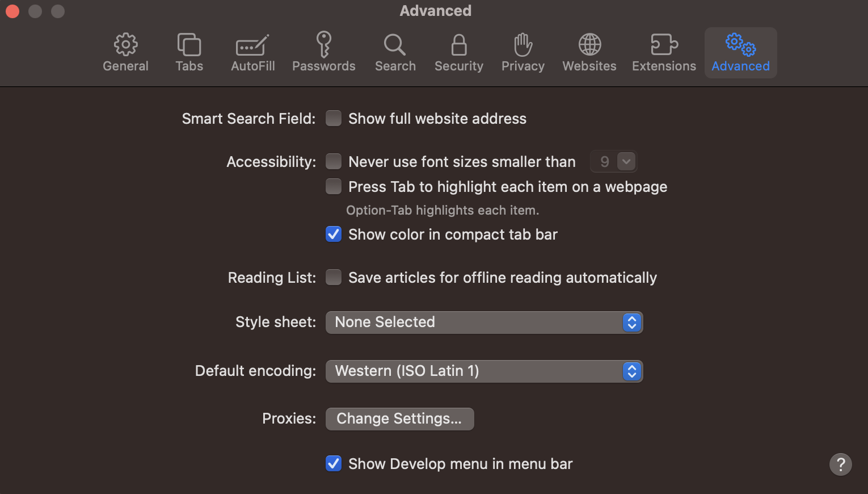Click the Advanced window title

pyautogui.click(x=435, y=11)
